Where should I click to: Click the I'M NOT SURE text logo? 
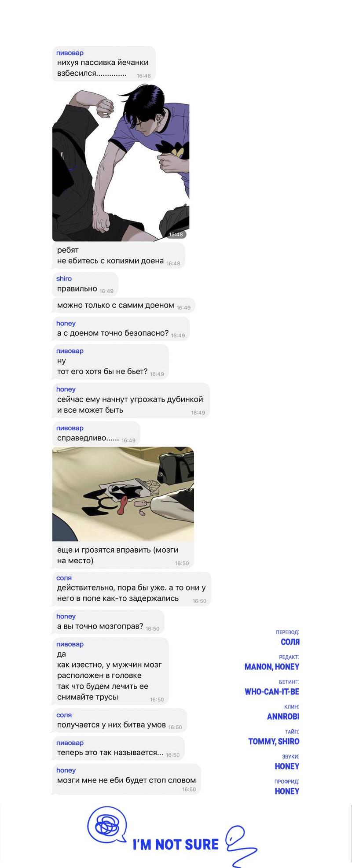click(176, 844)
